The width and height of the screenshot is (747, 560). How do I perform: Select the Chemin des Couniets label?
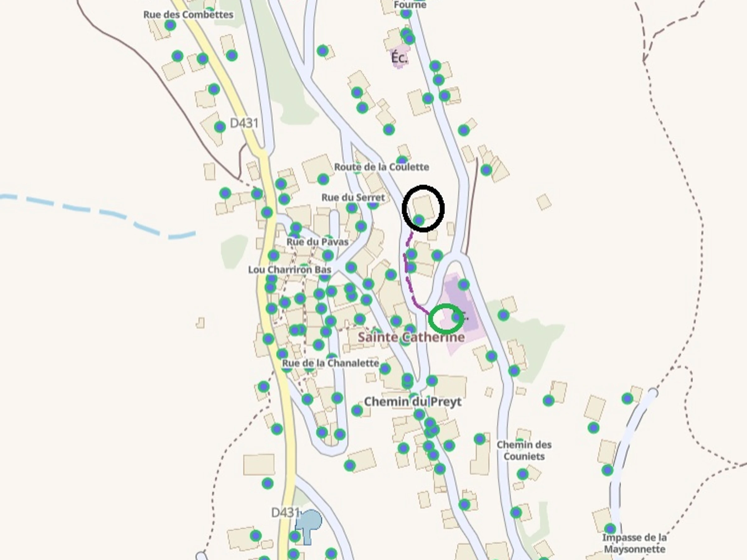pyautogui.click(x=524, y=450)
